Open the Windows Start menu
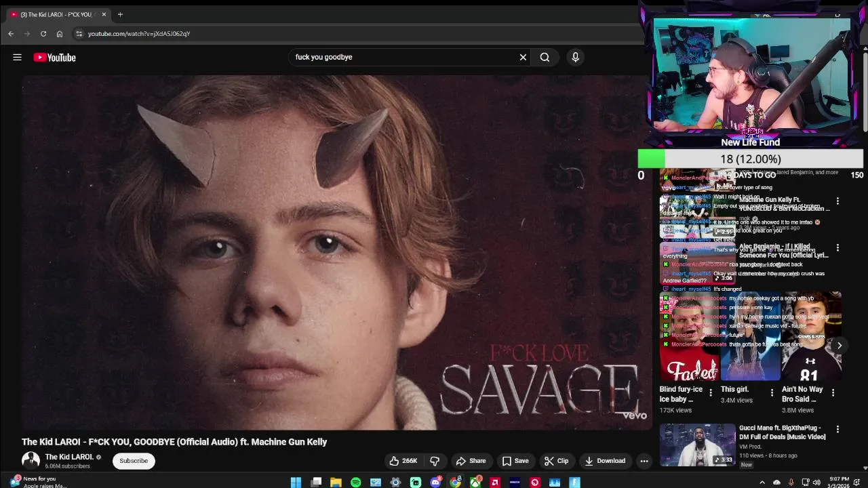This screenshot has width=868, height=488. click(x=296, y=483)
